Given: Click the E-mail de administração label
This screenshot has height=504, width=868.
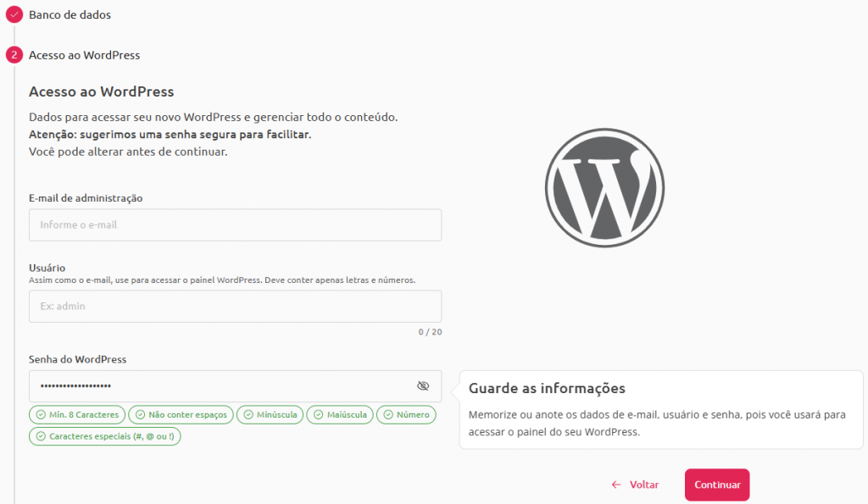Looking at the screenshot, I should (x=86, y=198).
